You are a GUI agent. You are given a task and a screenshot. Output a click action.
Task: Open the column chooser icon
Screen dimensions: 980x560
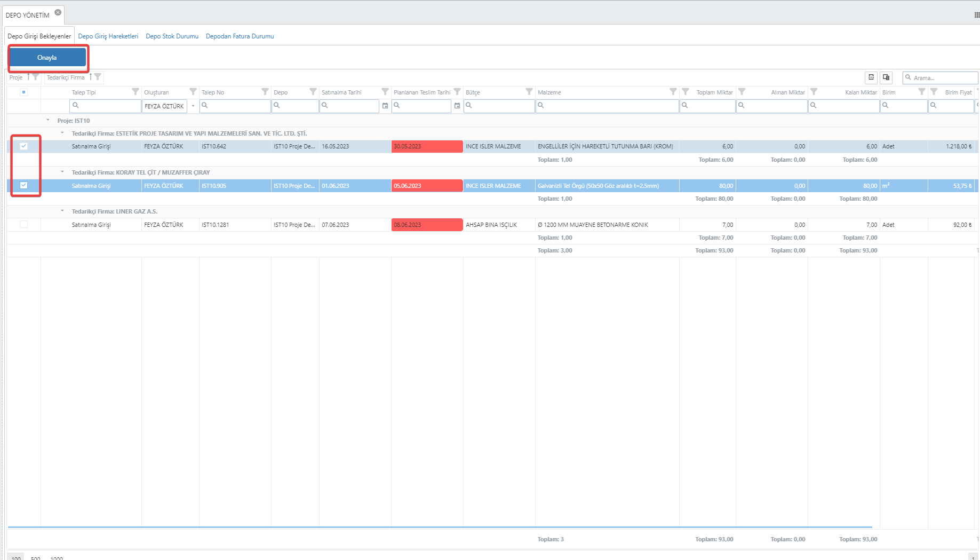coord(886,77)
